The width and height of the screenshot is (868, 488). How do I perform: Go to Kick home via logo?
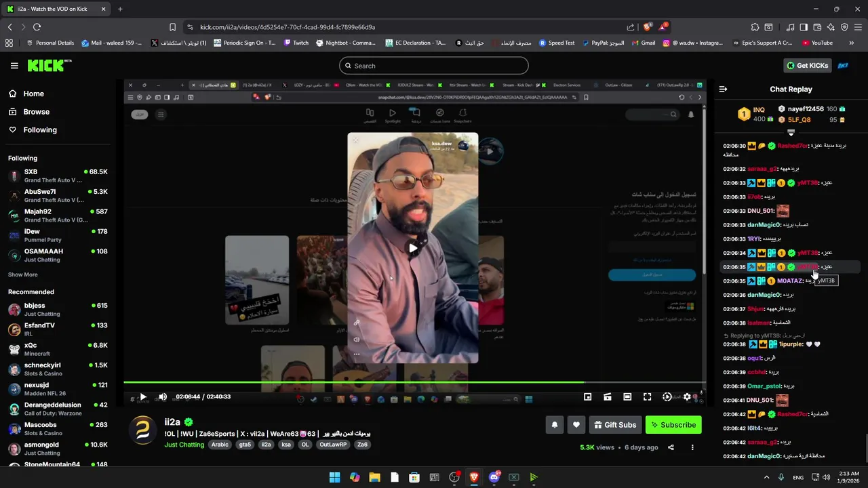pos(49,65)
